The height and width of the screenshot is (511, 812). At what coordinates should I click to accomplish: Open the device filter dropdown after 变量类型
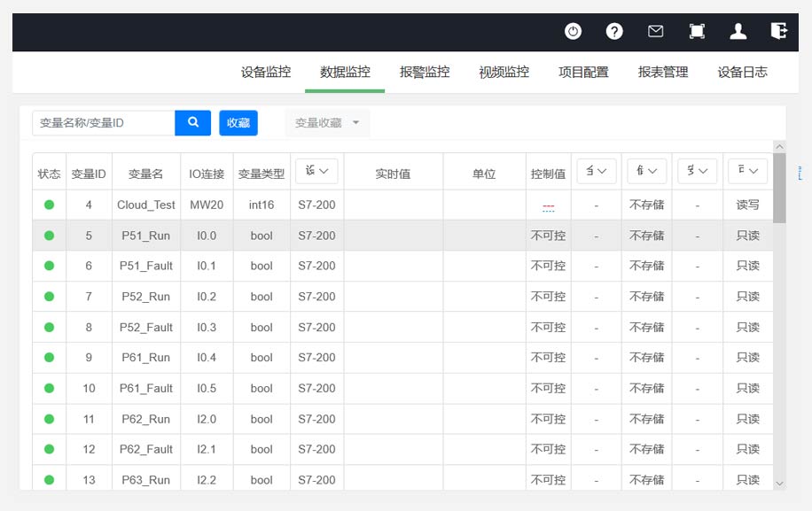(x=316, y=171)
